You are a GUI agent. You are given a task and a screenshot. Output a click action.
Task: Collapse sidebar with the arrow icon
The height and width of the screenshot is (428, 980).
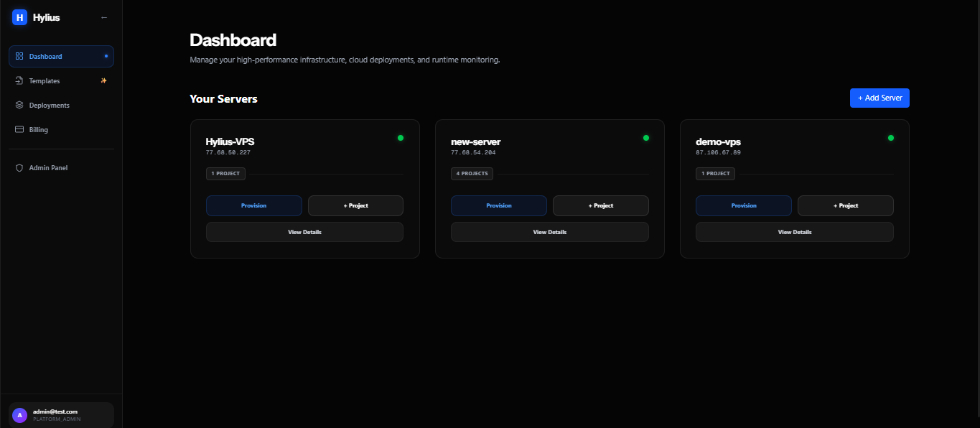104,17
